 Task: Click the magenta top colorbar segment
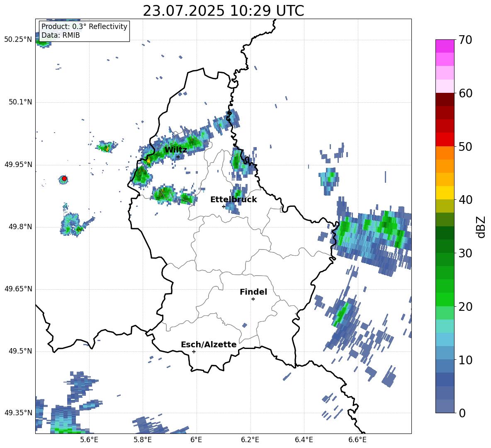click(445, 46)
